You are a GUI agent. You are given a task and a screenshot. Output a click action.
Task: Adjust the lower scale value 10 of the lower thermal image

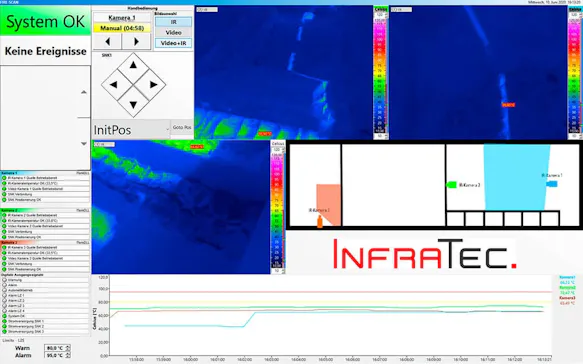point(277,271)
